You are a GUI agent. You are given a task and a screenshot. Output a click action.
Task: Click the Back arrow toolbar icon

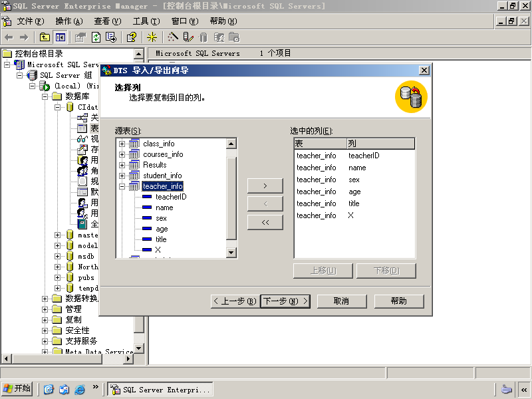pyautogui.click(x=9, y=37)
